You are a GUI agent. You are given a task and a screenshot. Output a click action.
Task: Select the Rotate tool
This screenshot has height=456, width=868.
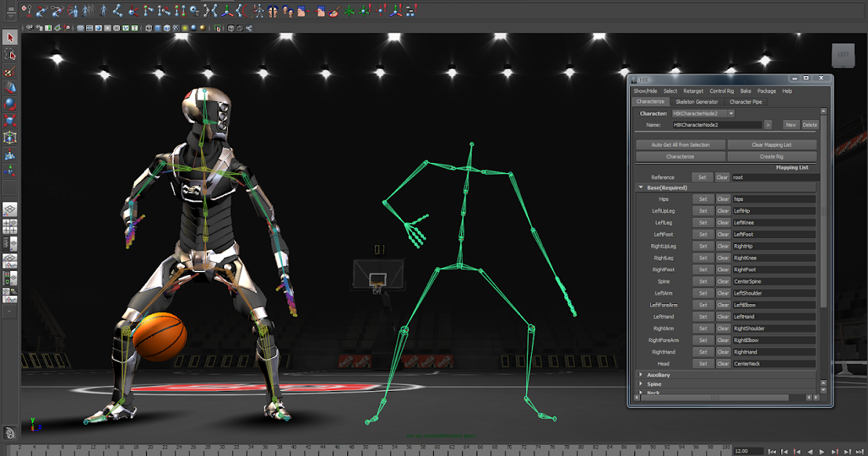[10, 101]
